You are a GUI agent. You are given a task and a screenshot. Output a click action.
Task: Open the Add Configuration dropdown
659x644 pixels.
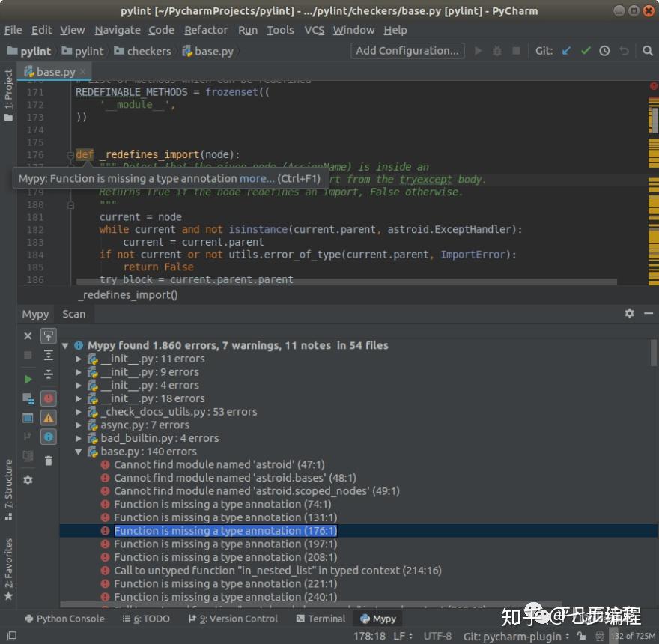click(407, 50)
